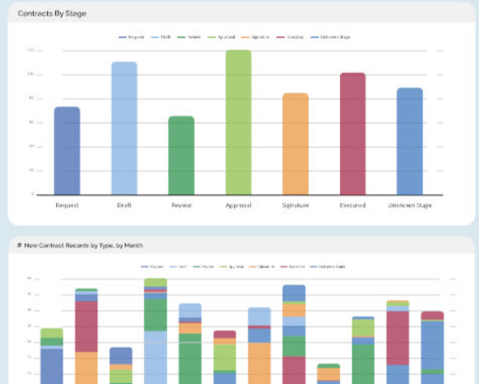Image resolution: width=479 pixels, height=384 pixels.
Task: Select the green Review bar
Action: pyautogui.click(x=181, y=155)
